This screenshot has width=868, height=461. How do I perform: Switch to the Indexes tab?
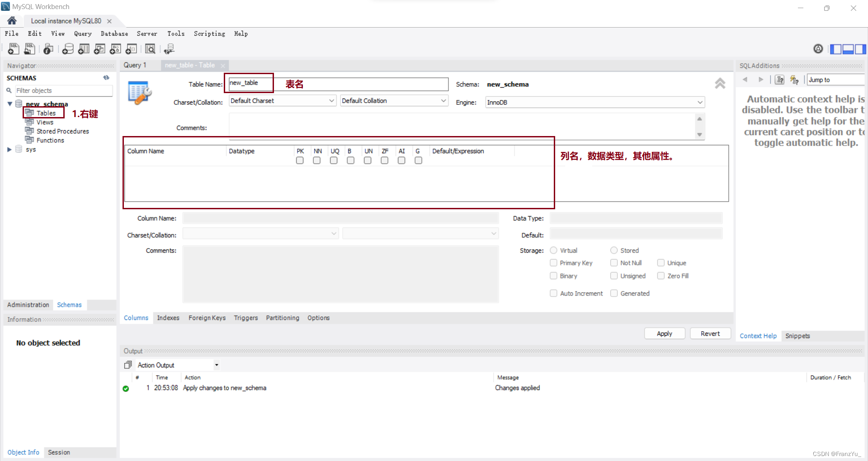(x=168, y=318)
